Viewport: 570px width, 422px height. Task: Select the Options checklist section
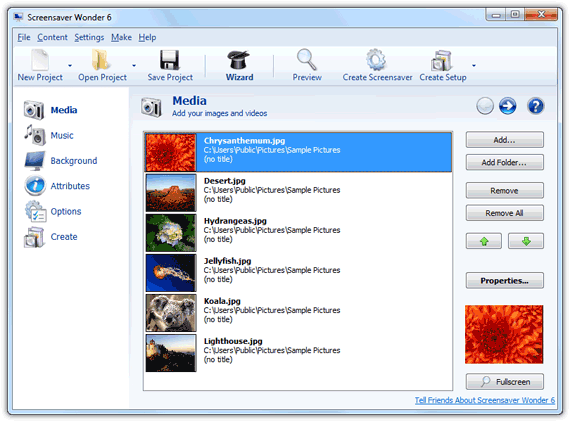coord(66,211)
